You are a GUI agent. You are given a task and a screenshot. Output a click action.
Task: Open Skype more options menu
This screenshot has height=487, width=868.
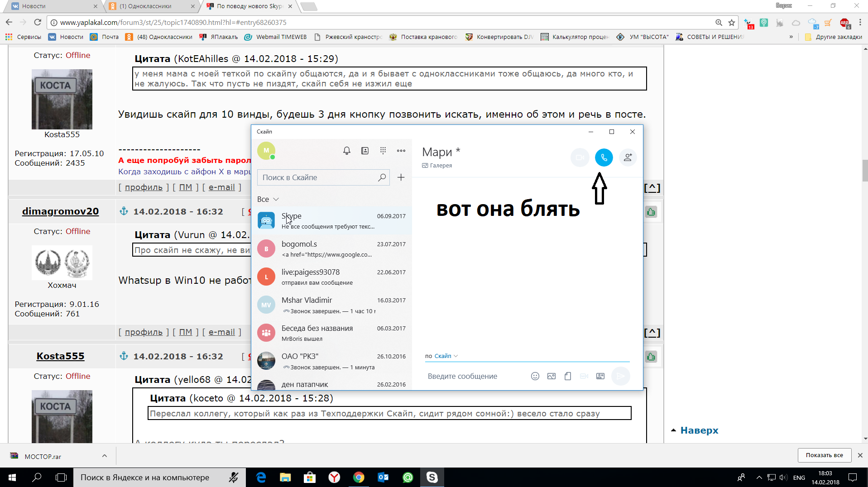(401, 151)
